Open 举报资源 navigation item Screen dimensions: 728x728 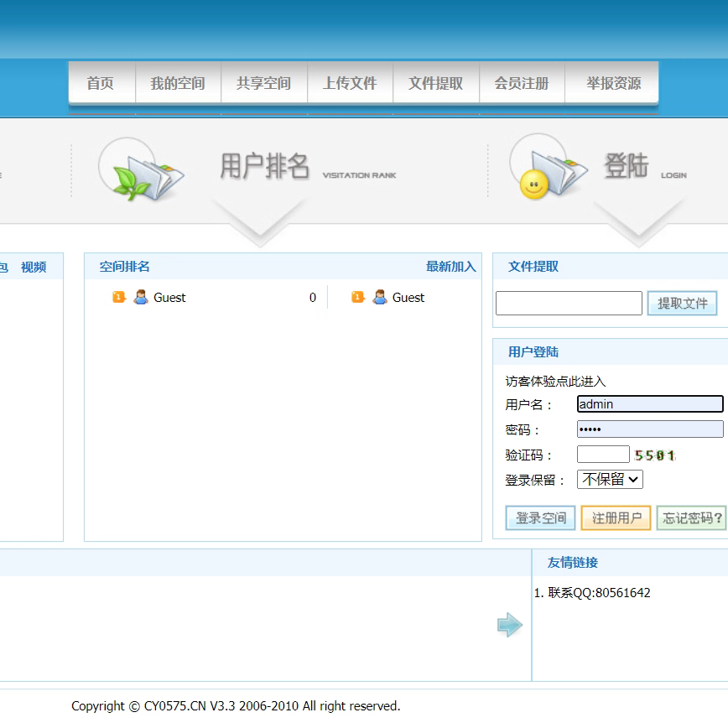coord(613,84)
